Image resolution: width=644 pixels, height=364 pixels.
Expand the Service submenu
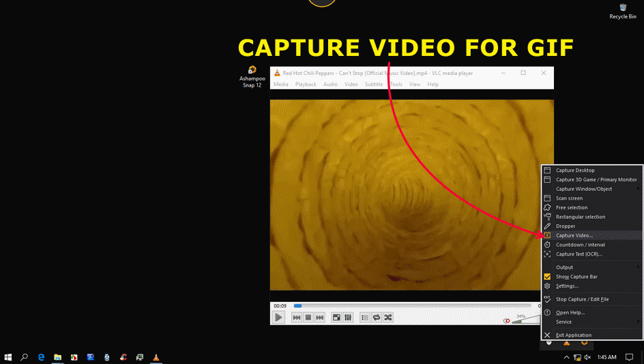click(592, 322)
